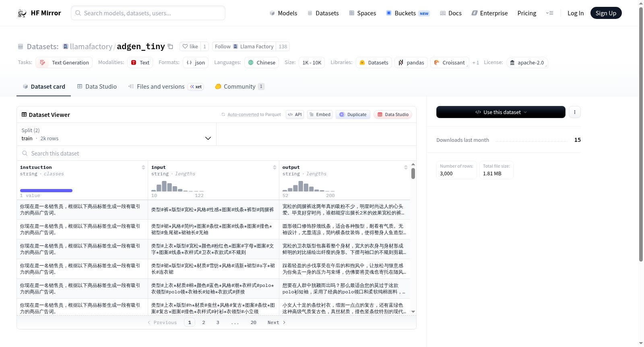
Task: Select the 1K - 10K size tag
Action: pos(312,62)
